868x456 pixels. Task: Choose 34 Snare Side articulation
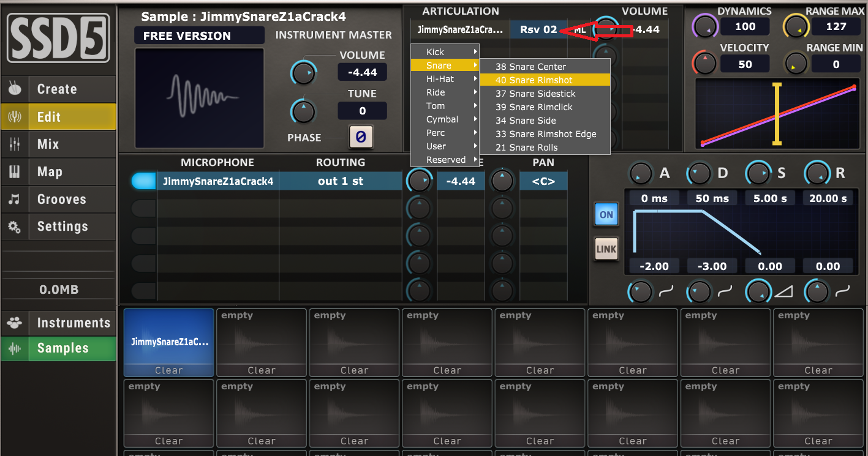coord(545,121)
